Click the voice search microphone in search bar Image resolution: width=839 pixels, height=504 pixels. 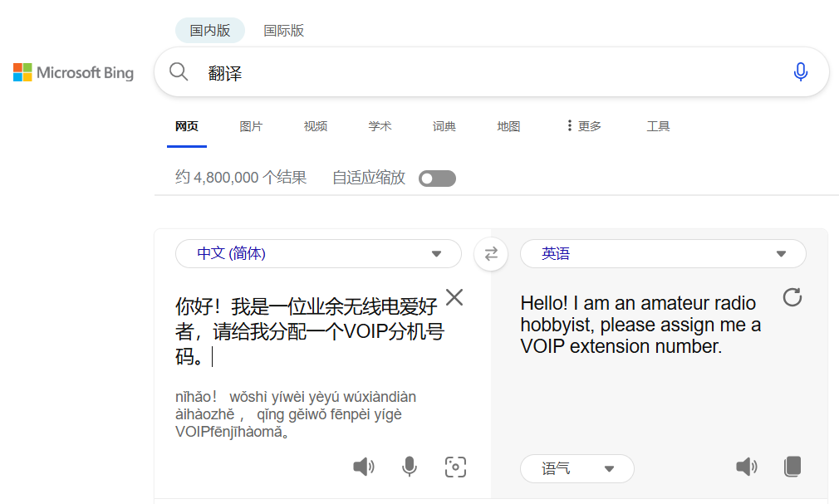click(x=800, y=72)
